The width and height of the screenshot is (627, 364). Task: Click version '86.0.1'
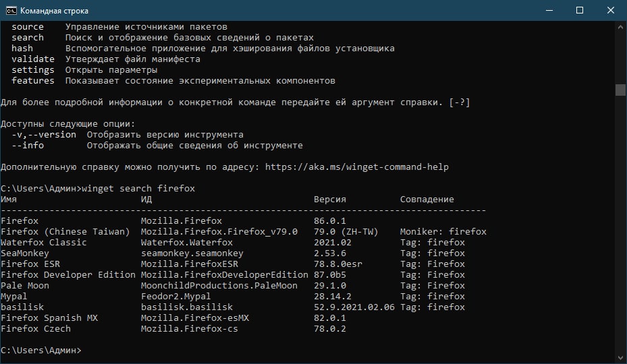click(330, 221)
